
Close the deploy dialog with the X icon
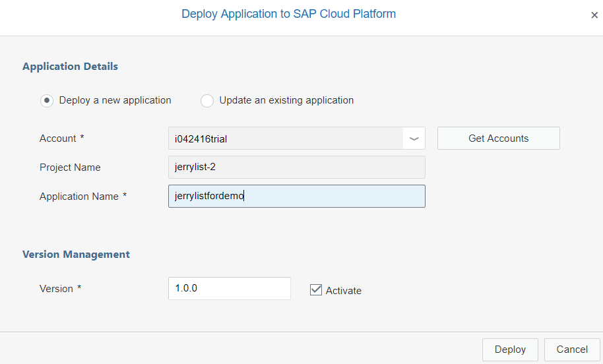coord(594,15)
